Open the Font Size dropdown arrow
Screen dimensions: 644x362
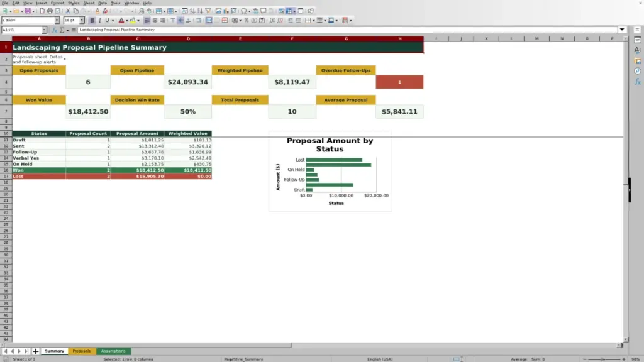click(x=82, y=20)
